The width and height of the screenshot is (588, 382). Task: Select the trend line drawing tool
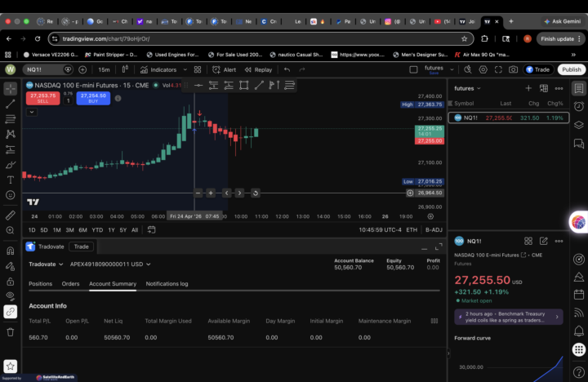pyautogui.click(x=11, y=104)
